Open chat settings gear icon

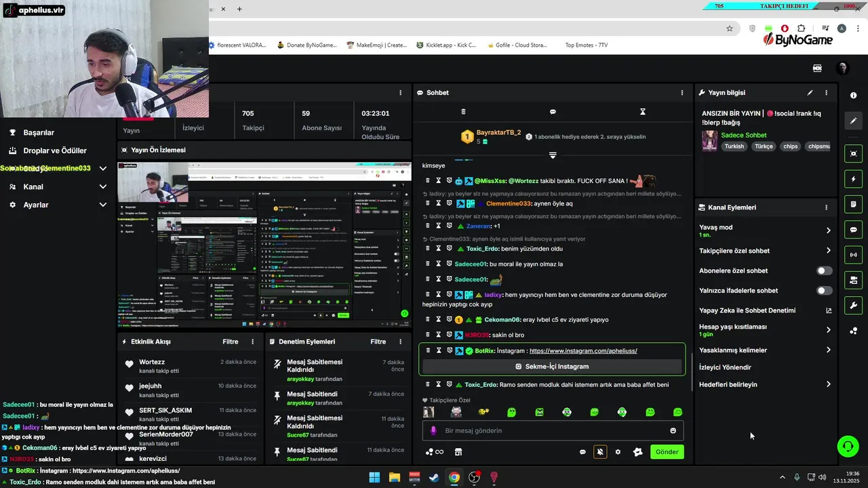coord(618,452)
